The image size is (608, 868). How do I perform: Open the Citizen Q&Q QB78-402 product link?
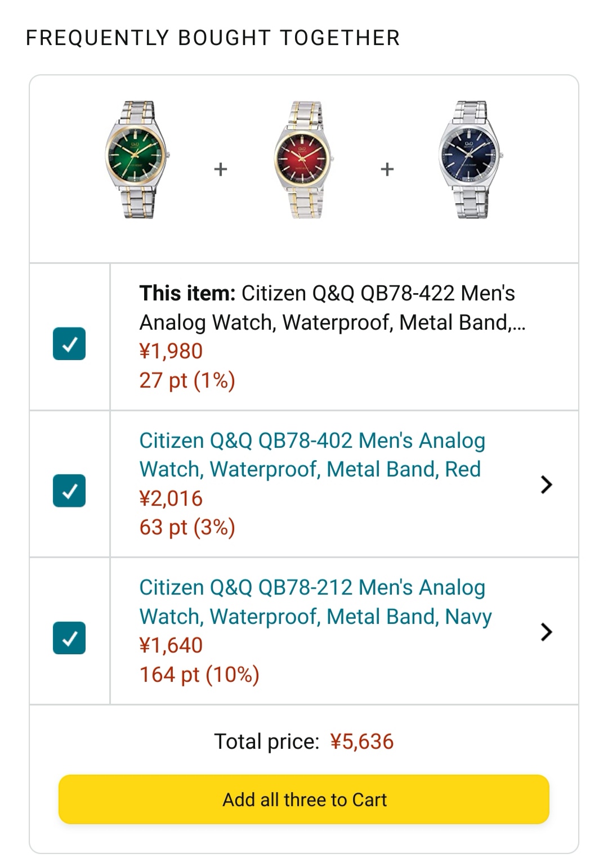tap(312, 455)
